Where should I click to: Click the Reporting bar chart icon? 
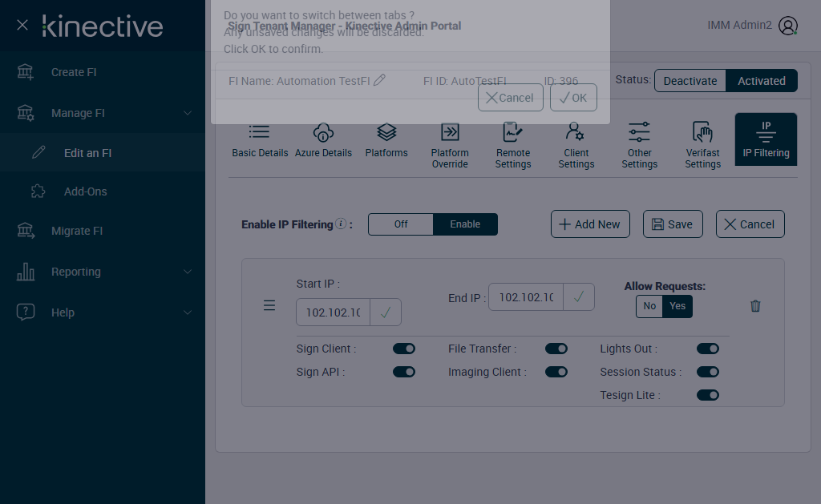coord(25,272)
